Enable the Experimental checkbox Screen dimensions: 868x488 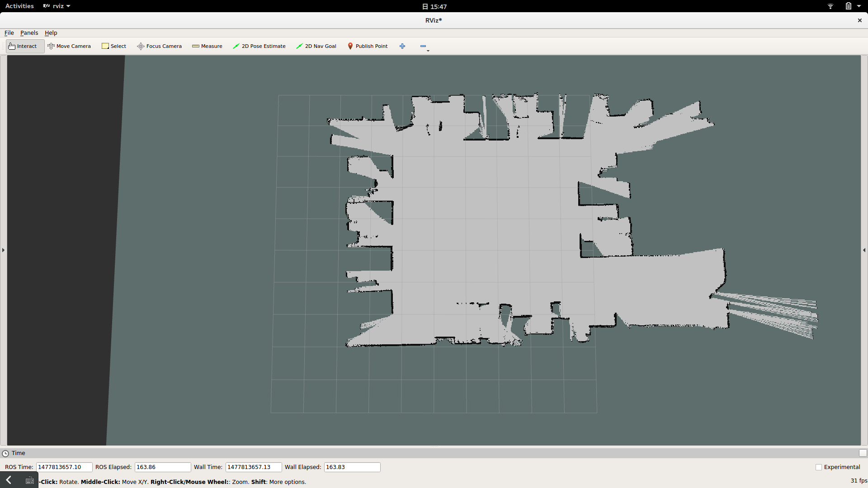[819, 467]
